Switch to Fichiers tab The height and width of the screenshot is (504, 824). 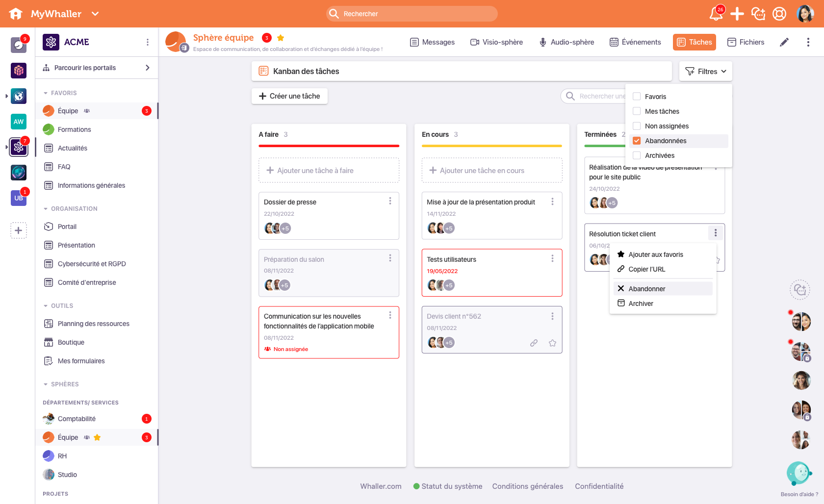coord(746,42)
